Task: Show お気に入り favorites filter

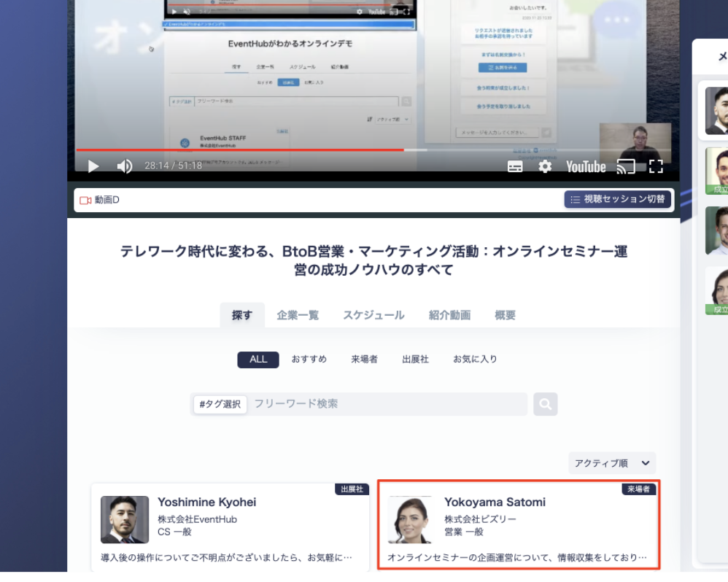Action: tap(475, 360)
